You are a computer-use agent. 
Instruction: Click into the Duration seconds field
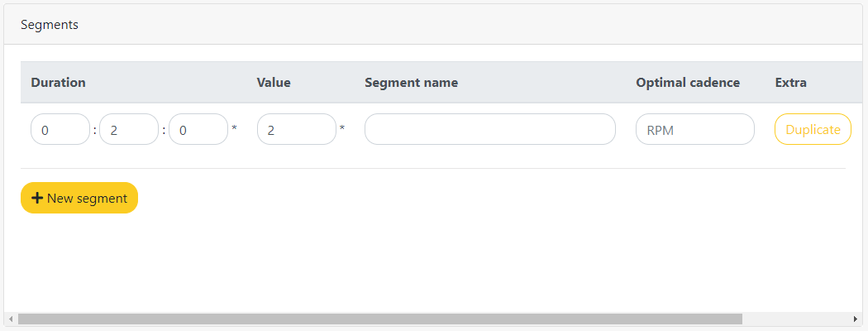coord(198,129)
